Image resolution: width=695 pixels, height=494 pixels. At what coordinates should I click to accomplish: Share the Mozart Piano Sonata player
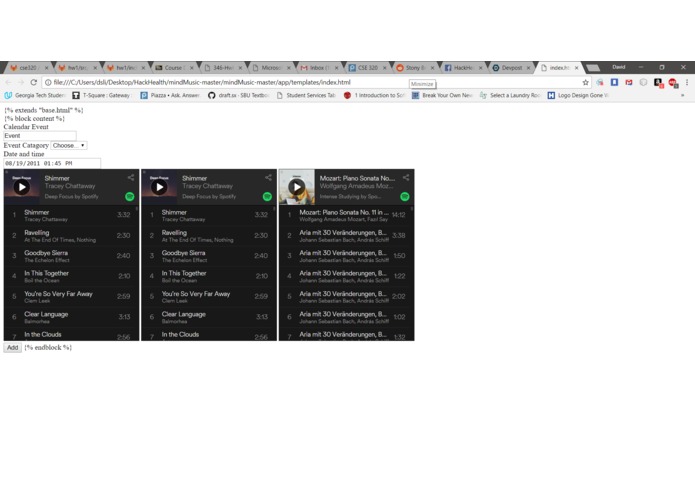pos(406,178)
